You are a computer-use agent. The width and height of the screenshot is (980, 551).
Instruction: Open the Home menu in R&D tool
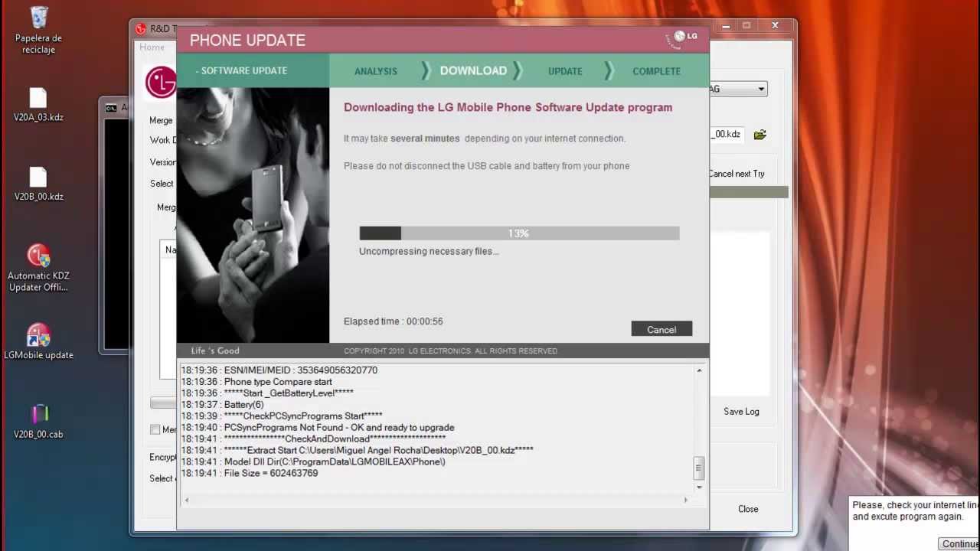pos(152,47)
